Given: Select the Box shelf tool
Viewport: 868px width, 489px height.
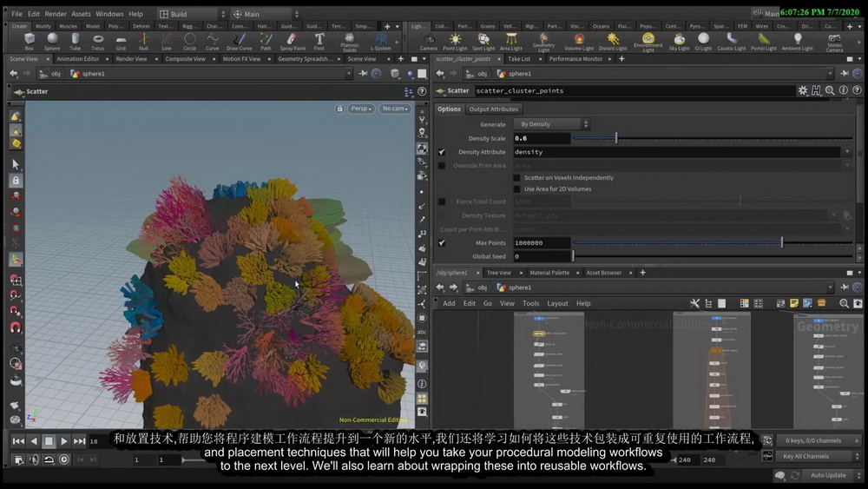Looking at the screenshot, I should point(30,42).
